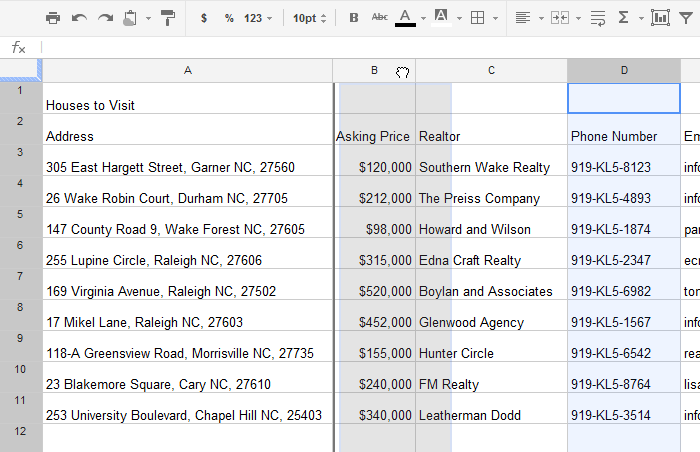Screen dimensions: 700x452
Task: Click the Redo arrow
Action: 105,18
